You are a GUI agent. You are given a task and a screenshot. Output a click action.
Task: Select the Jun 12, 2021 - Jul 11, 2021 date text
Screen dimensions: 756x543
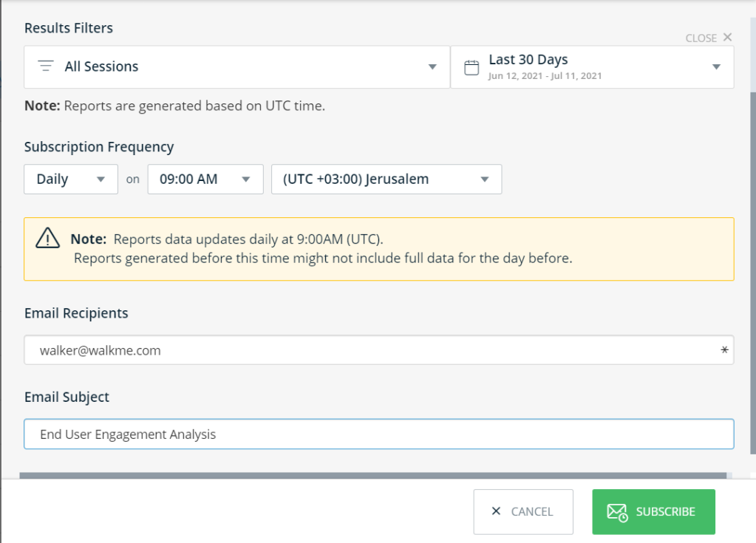[545, 76]
